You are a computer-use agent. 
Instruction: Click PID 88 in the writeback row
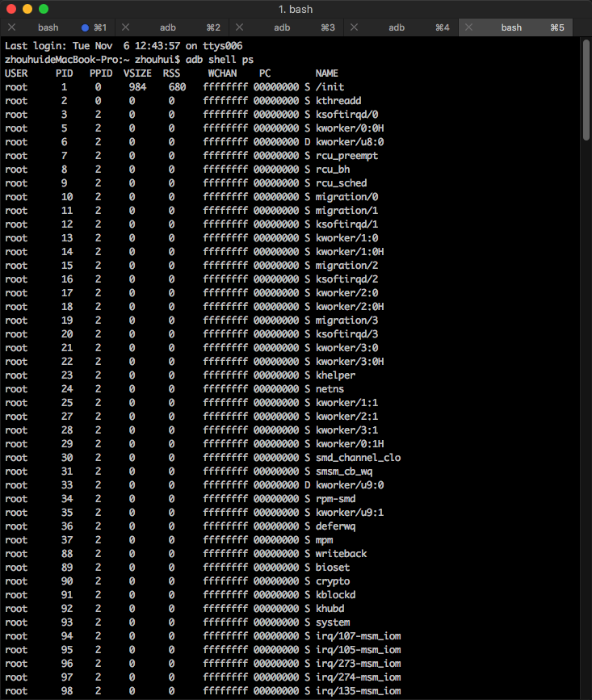click(x=67, y=554)
